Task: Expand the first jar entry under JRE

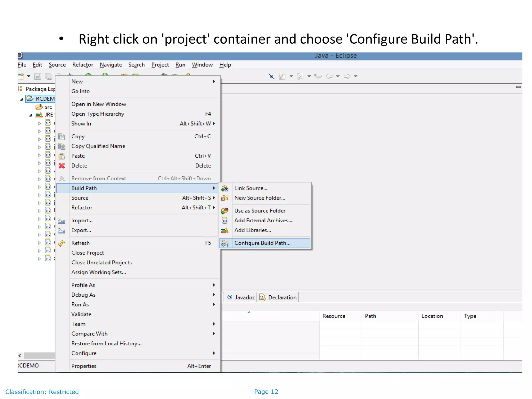Action: click(x=39, y=123)
